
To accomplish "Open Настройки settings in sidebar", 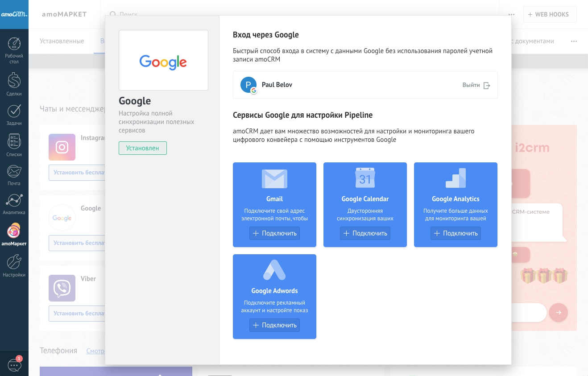I will click(x=14, y=266).
